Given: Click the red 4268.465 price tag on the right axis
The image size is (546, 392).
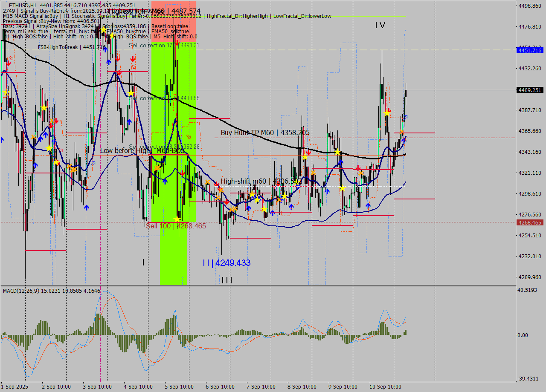Looking at the screenshot, I should click(530, 222).
